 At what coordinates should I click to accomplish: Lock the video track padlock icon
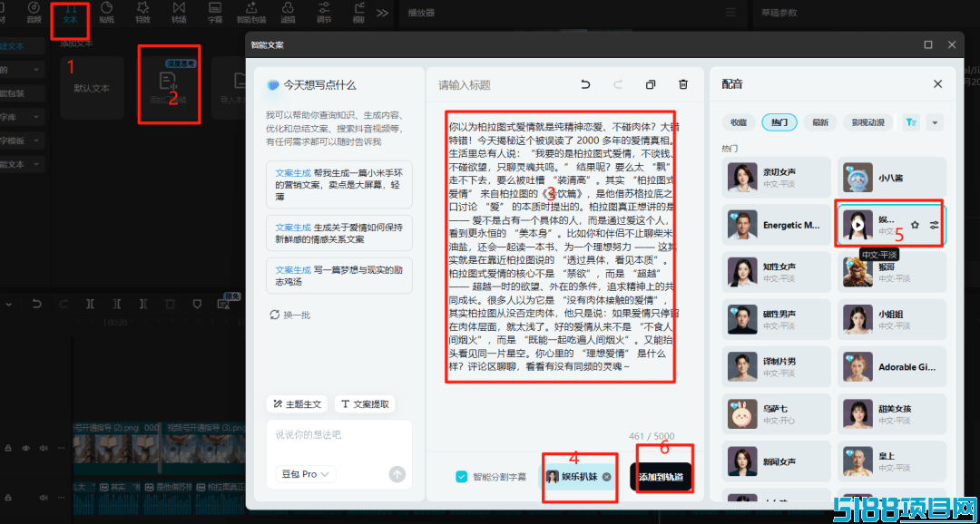[x=9, y=448]
